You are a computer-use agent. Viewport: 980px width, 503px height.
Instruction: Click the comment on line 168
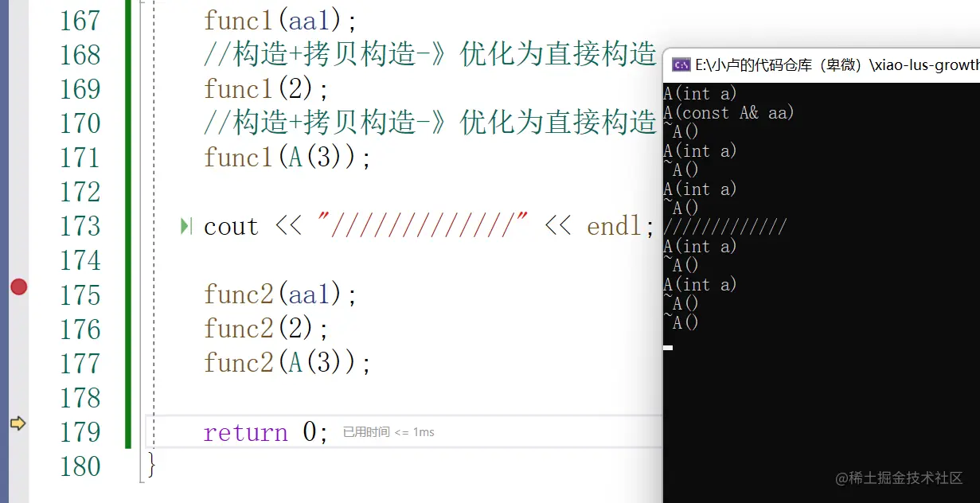point(430,55)
